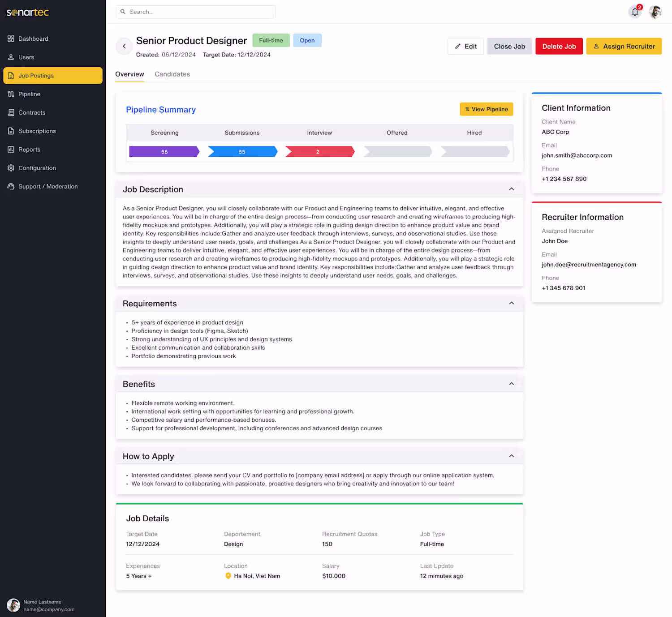Open Dashboard from the sidebar menu
Viewport: 672px width, 617px height.
pos(53,39)
